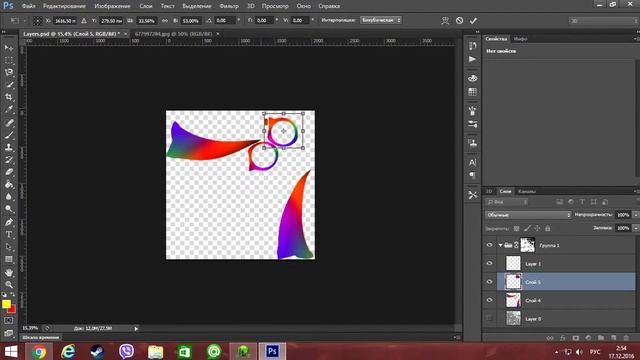Click the link layers icon
Screen dimensions: 640x360
tap(550, 338)
